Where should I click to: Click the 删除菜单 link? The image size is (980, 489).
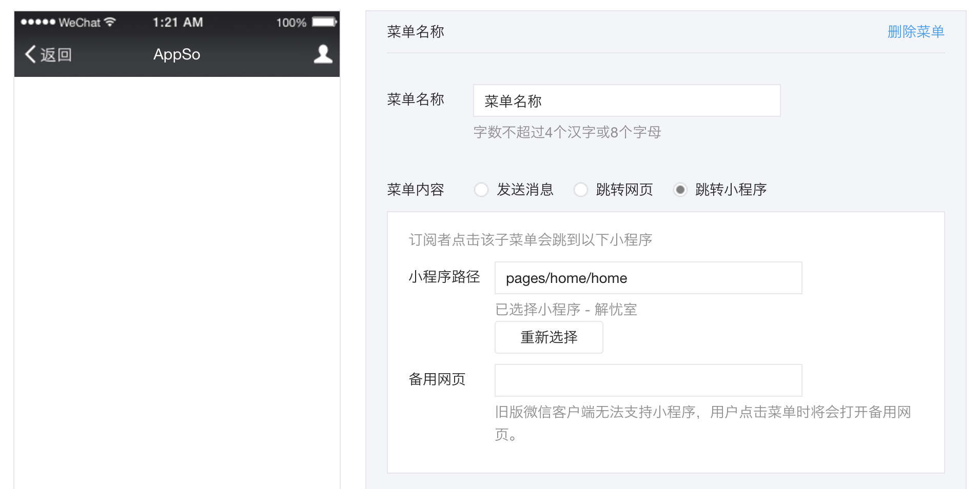click(x=915, y=31)
